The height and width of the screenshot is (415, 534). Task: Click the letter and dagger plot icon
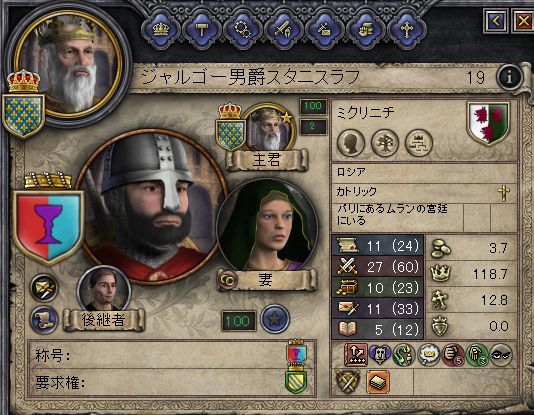[x=44, y=288]
